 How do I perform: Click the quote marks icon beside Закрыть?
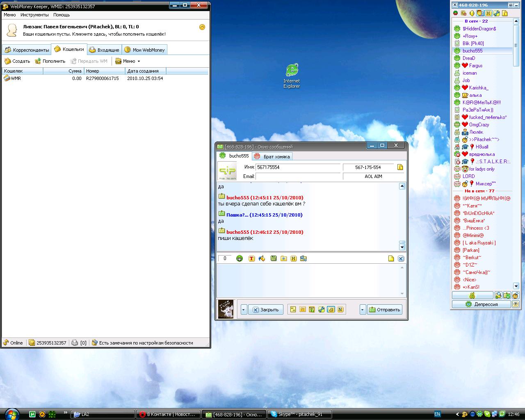click(293, 310)
